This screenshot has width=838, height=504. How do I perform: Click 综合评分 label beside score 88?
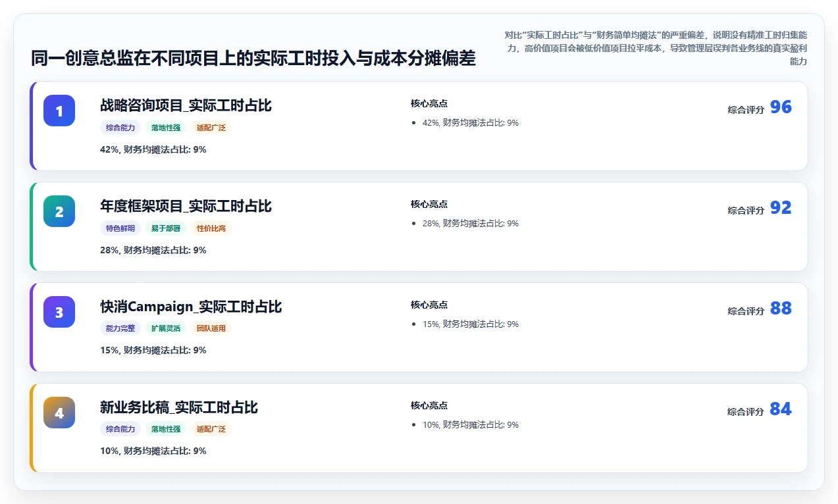pos(746,311)
